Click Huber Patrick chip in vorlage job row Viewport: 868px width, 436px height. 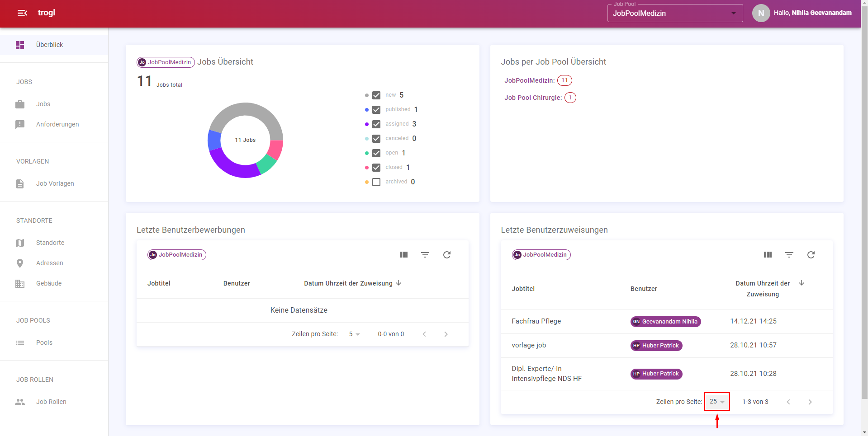(x=656, y=346)
